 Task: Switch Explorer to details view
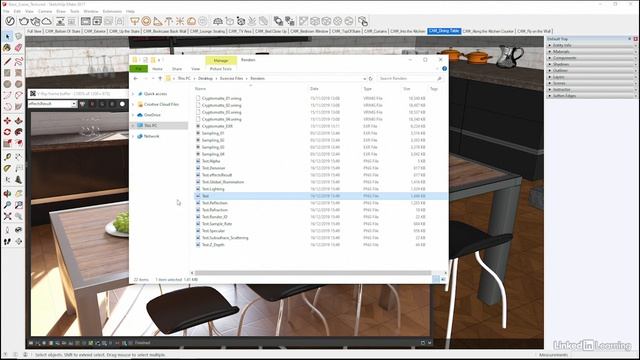click(436, 279)
